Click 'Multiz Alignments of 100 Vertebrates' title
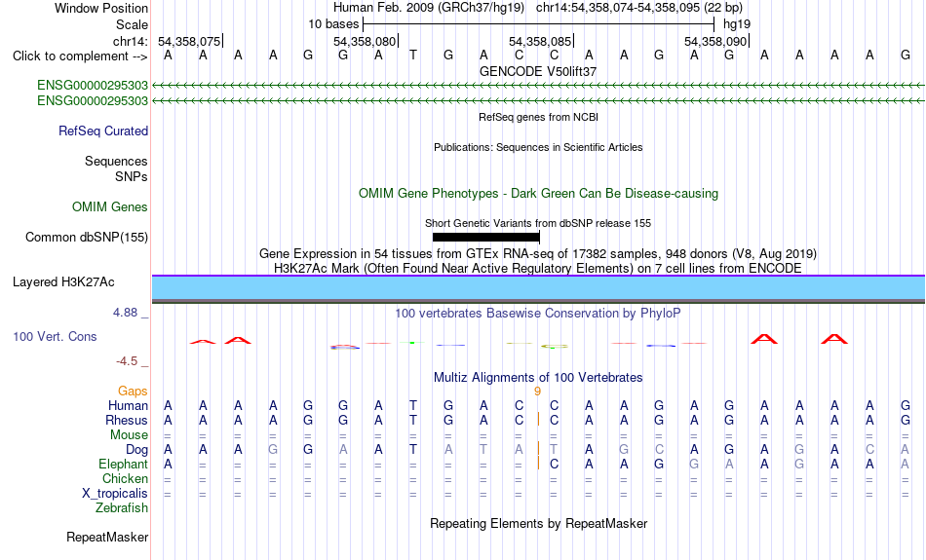 (538, 378)
